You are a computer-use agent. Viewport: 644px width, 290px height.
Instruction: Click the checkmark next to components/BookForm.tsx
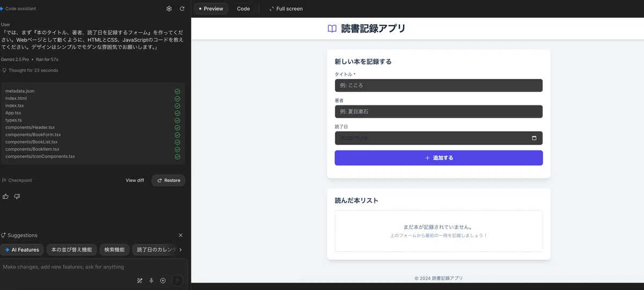click(177, 135)
